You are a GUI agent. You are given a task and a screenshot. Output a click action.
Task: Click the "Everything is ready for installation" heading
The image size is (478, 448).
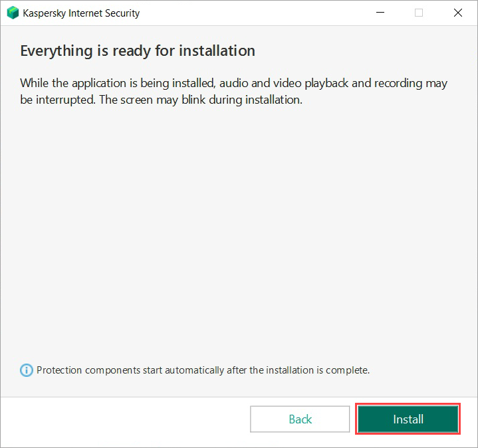point(138,51)
